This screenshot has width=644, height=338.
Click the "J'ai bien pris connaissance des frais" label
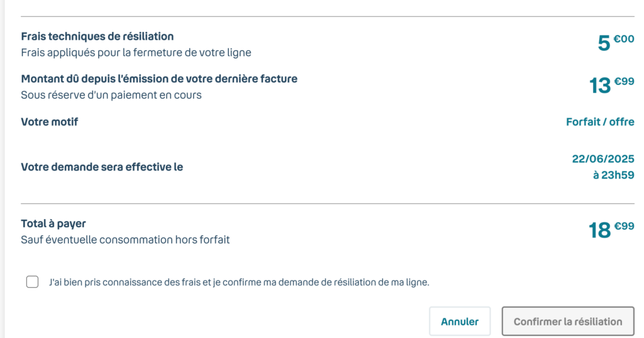pyautogui.click(x=239, y=283)
